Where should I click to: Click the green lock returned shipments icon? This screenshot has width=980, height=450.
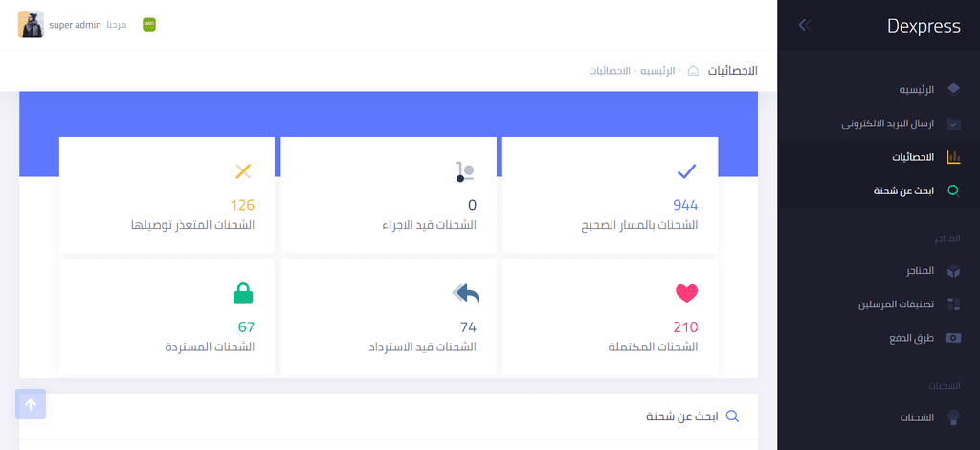(x=243, y=293)
